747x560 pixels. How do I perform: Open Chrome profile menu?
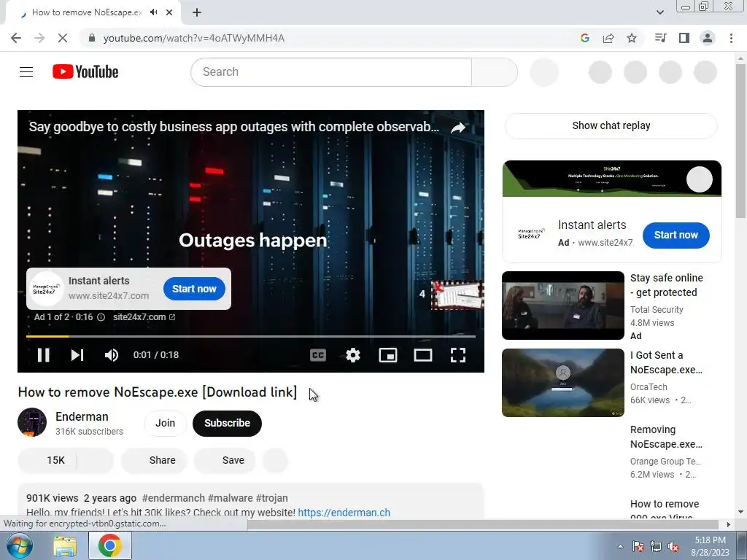coord(708,38)
